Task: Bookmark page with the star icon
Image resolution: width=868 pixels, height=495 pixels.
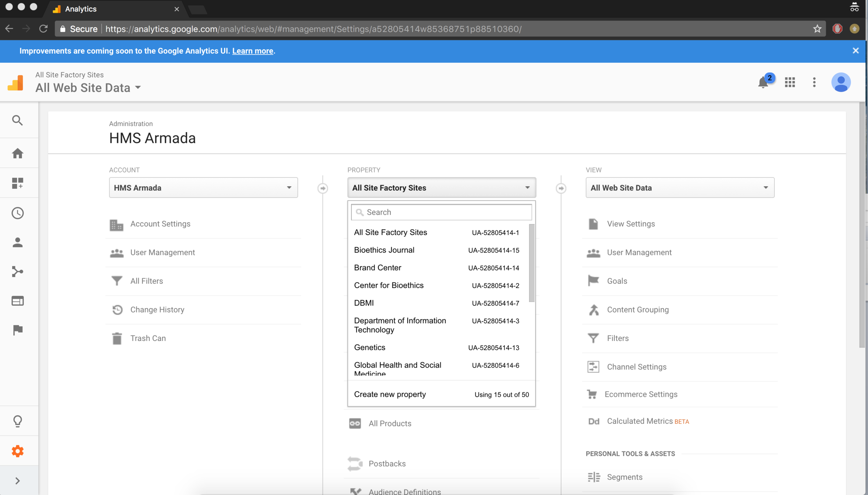Action: [x=817, y=29]
